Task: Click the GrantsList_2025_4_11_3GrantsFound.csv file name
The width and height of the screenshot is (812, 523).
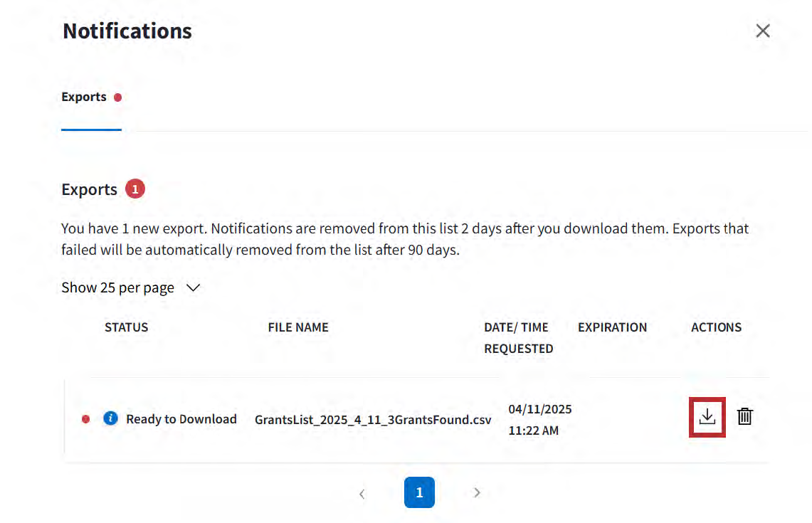Action: point(373,420)
